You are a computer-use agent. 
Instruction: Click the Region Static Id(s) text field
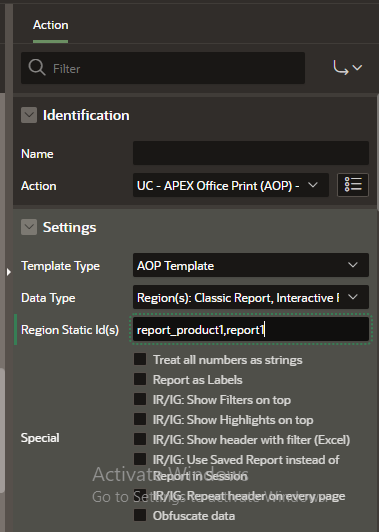click(251, 329)
